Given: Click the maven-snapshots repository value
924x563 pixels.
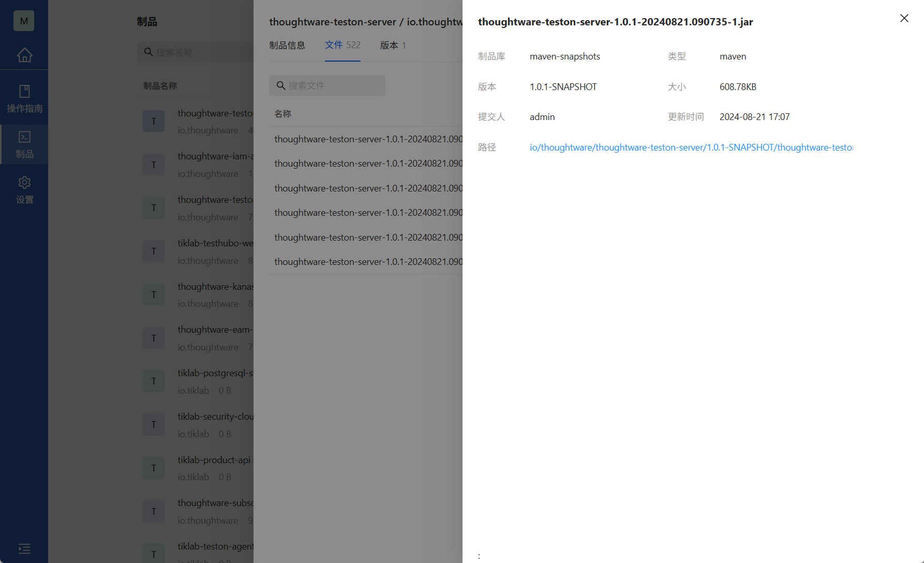Looking at the screenshot, I should point(565,56).
